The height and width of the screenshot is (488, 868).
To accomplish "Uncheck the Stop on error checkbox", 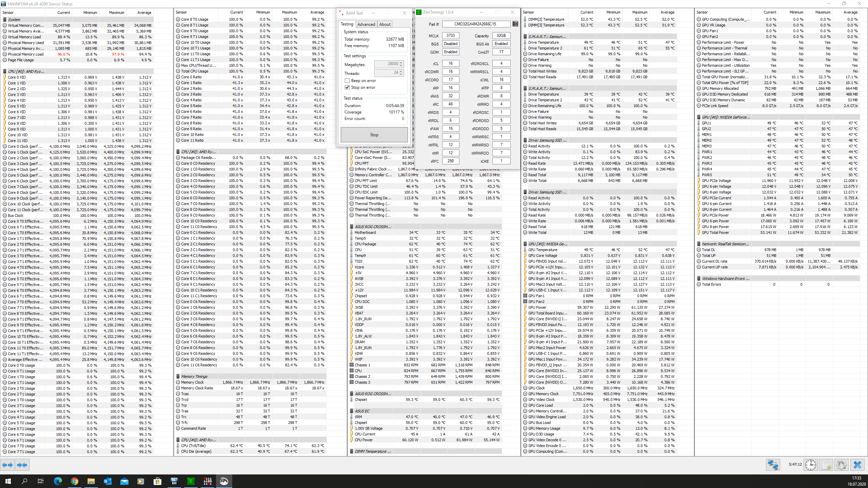I will click(x=347, y=87).
